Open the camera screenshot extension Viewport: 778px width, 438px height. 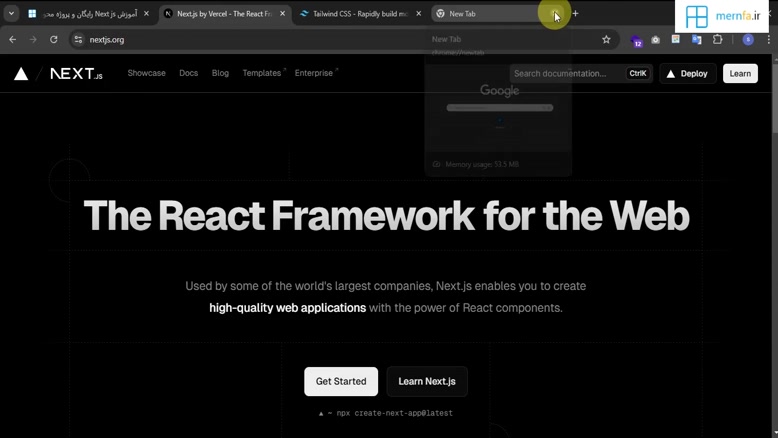point(655,40)
